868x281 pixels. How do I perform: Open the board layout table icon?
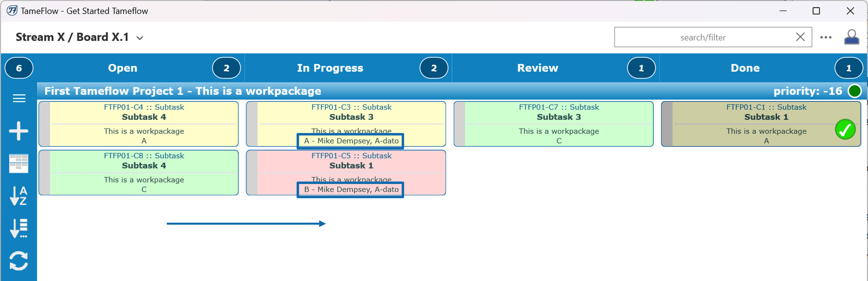pyautogui.click(x=19, y=163)
